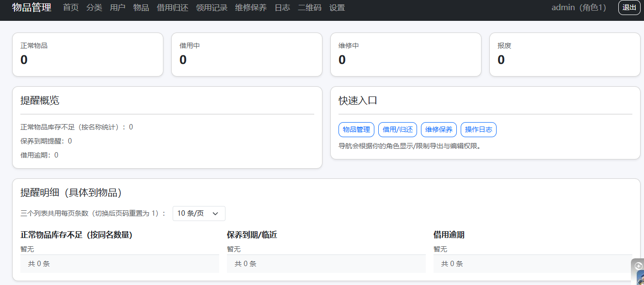
Task: Select 物品 in the top navigation
Action: tap(141, 8)
